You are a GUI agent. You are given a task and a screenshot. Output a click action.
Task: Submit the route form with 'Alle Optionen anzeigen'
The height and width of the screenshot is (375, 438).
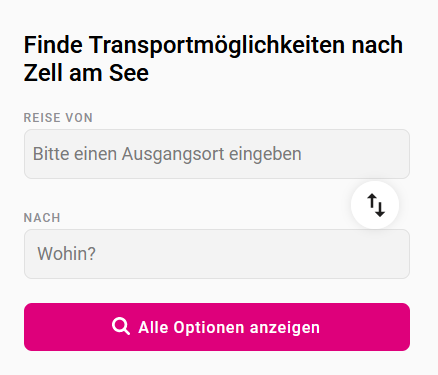point(217,327)
